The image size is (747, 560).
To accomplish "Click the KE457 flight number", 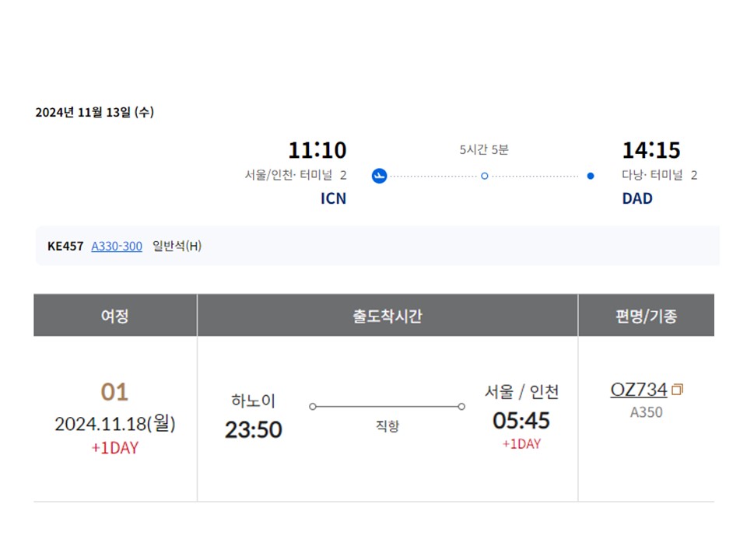I will click(x=65, y=247).
